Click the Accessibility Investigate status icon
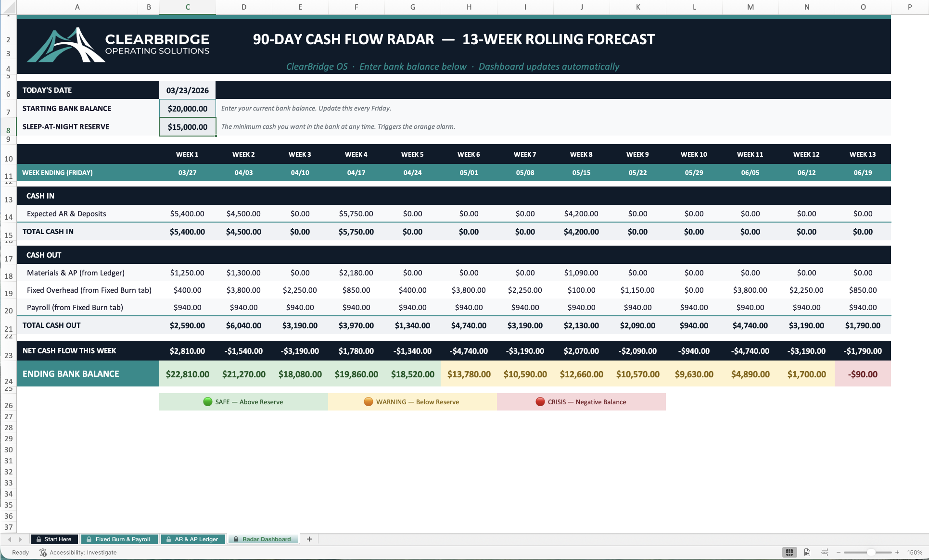This screenshot has width=929, height=560. point(43,552)
